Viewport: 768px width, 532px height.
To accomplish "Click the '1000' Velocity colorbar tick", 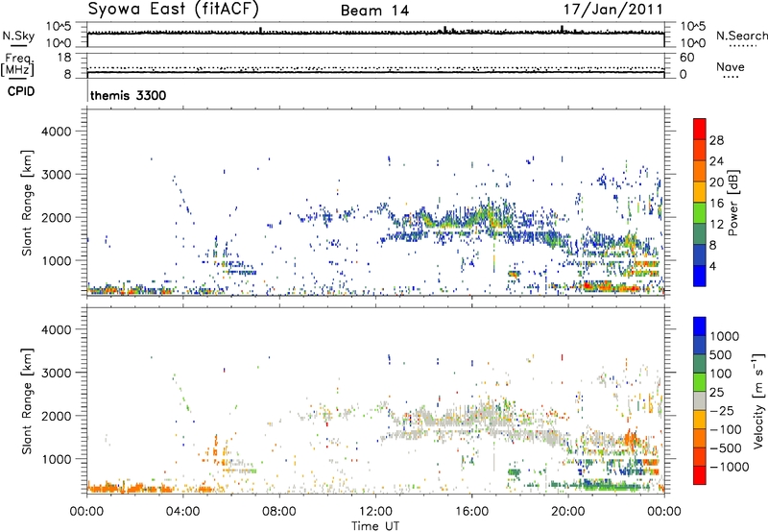I will (x=725, y=336).
